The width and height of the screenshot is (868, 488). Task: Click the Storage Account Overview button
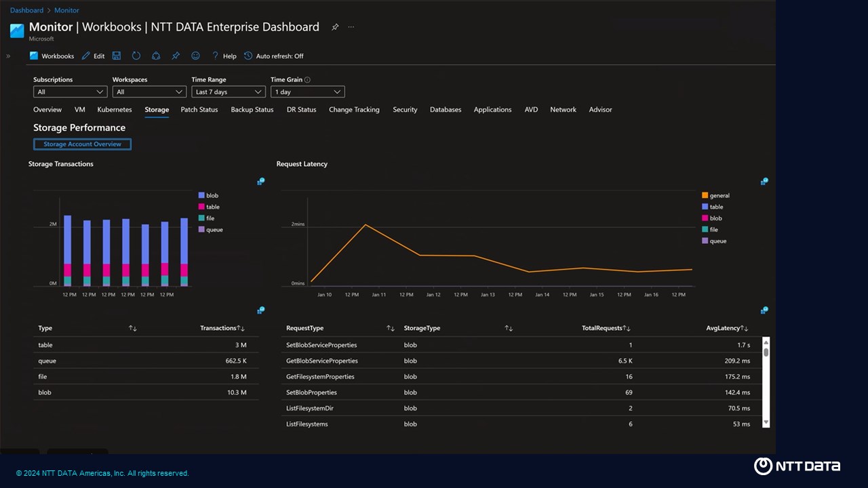[82, 144]
